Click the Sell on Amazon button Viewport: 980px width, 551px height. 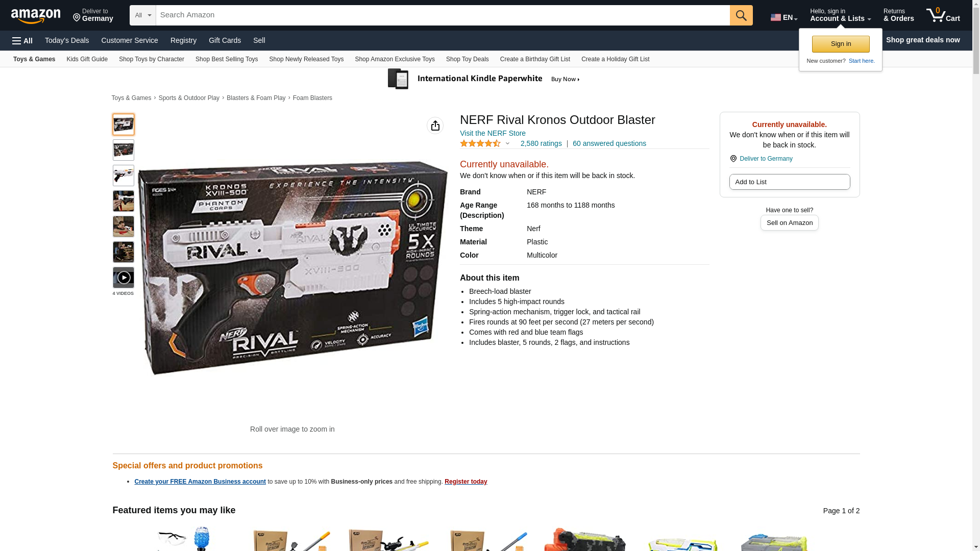789,223
